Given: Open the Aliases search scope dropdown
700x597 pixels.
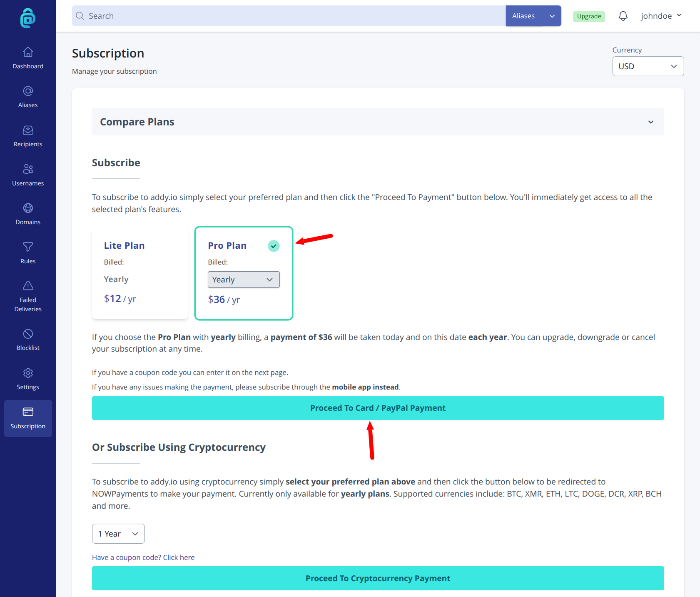Looking at the screenshot, I should pyautogui.click(x=533, y=16).
